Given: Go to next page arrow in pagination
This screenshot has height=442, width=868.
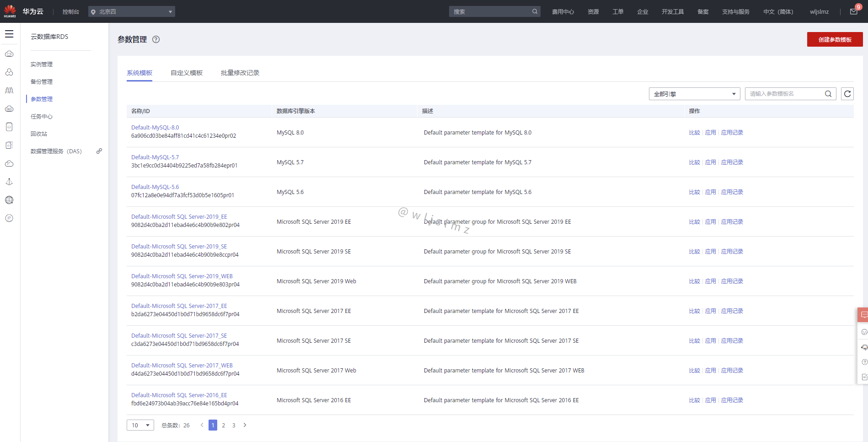Looking at the screenshot, I should 245,425.
